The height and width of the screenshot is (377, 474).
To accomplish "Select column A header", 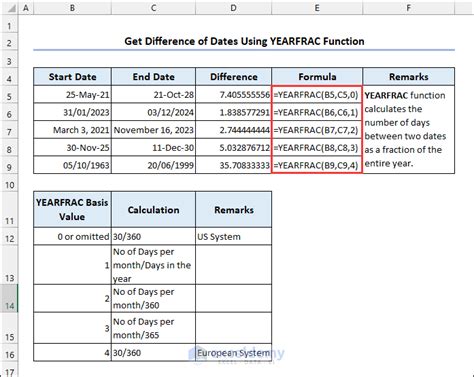I will tap(26, 8).
